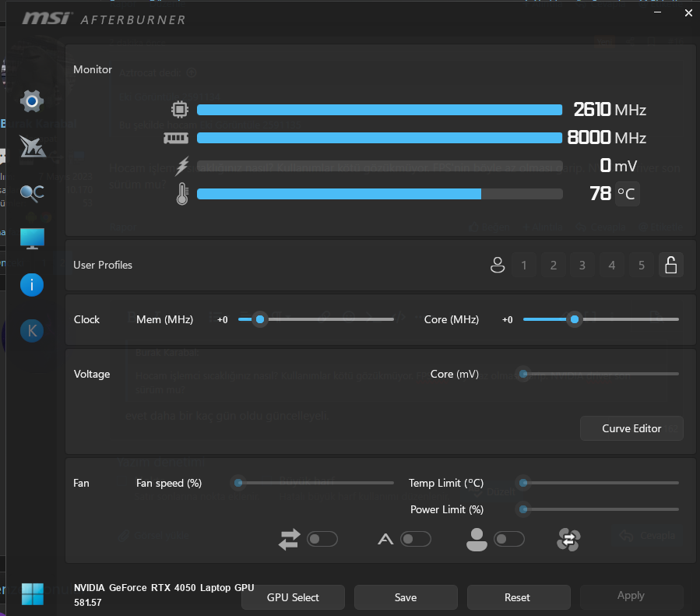Select user profile slot 3
The image size is (700, 616).
[x=582, y=265]
